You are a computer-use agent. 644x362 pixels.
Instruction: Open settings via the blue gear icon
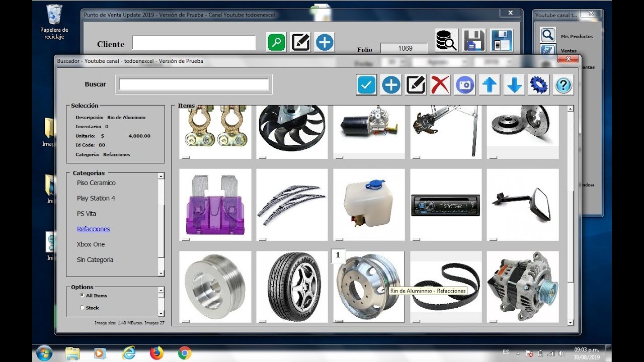[538, 85]
